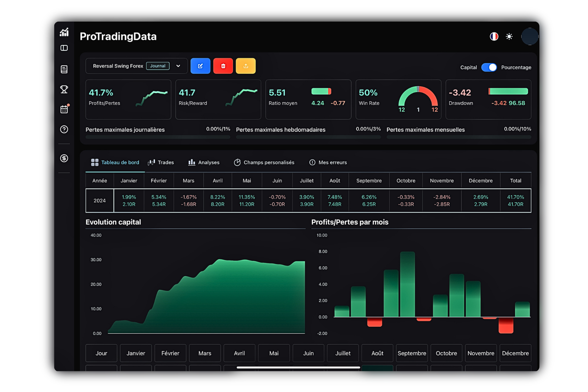Image resolution: width=588 pixels, height=392 pixels.
Task: Toggle light theme with sun icon
Action: pyautogui.click(x=509, y=37)
